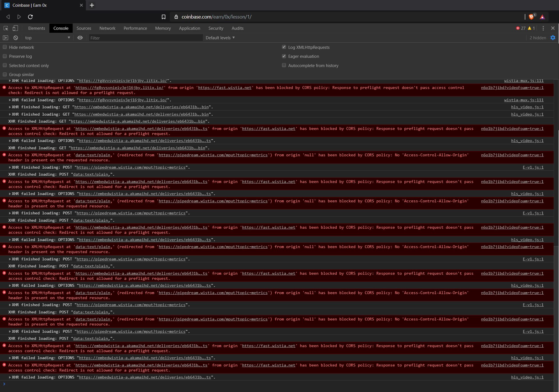Image resolution: width=559 pixels, height=392 pixels.
Task: Uncheck Log XMLHttpRequests checkbox
Action: (284, 47)
